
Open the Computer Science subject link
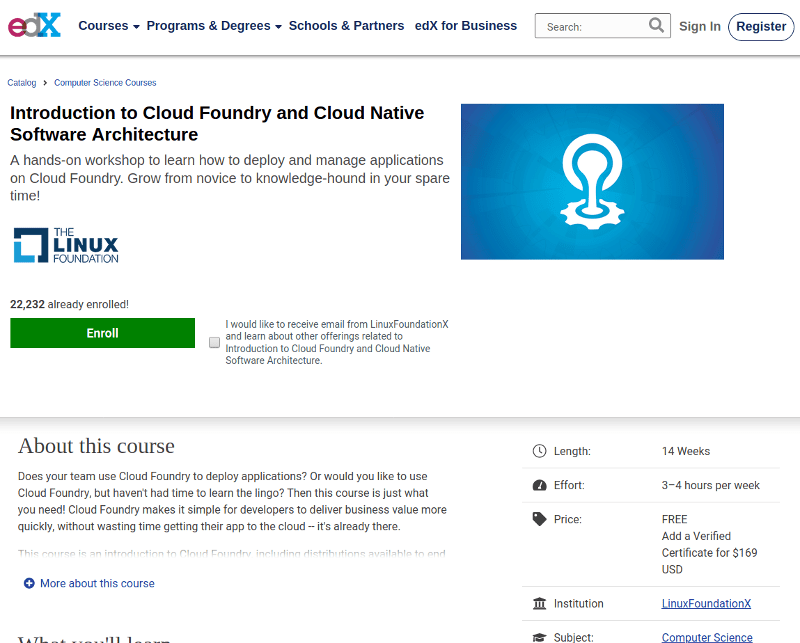[x=707, y=637]
